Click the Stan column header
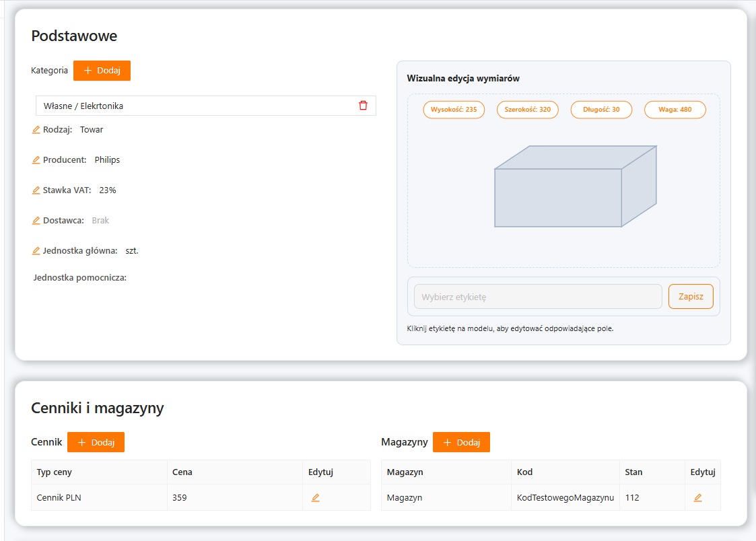Screen dimensions: 756x541 click(x=633, y=472)
